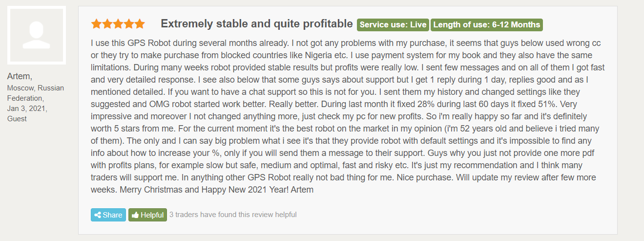Viewport: 644px width, 241px height.
Task: Open review title 'Extremely stable and quite profitable'
Action: [257, 23]
